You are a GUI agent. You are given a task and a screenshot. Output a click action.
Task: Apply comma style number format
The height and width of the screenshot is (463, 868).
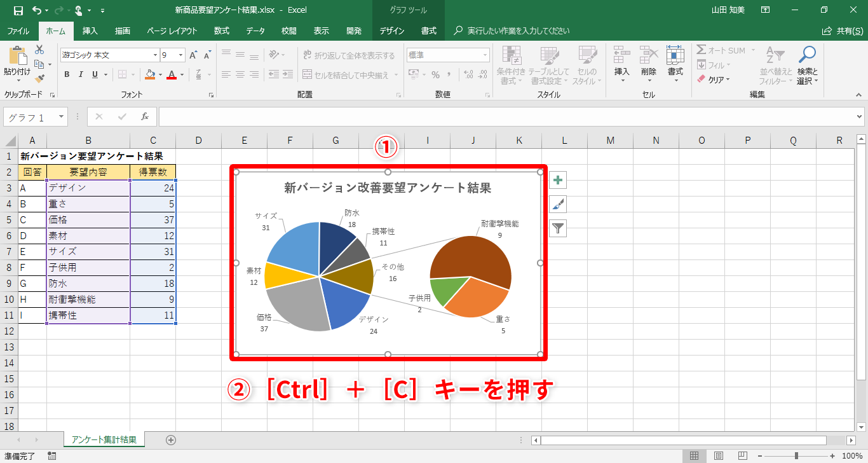451,74
